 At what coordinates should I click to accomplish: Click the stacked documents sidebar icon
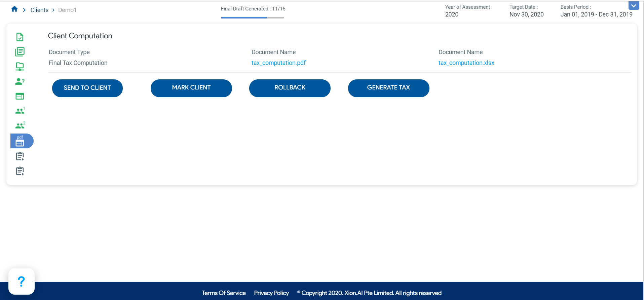(x=20, y=52)
